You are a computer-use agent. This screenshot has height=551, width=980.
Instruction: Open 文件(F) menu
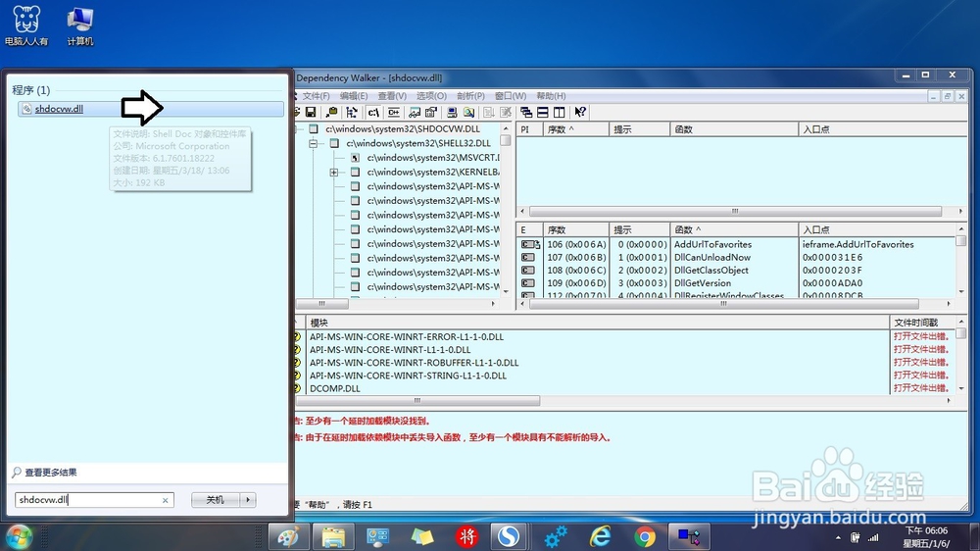coord(316,96)
